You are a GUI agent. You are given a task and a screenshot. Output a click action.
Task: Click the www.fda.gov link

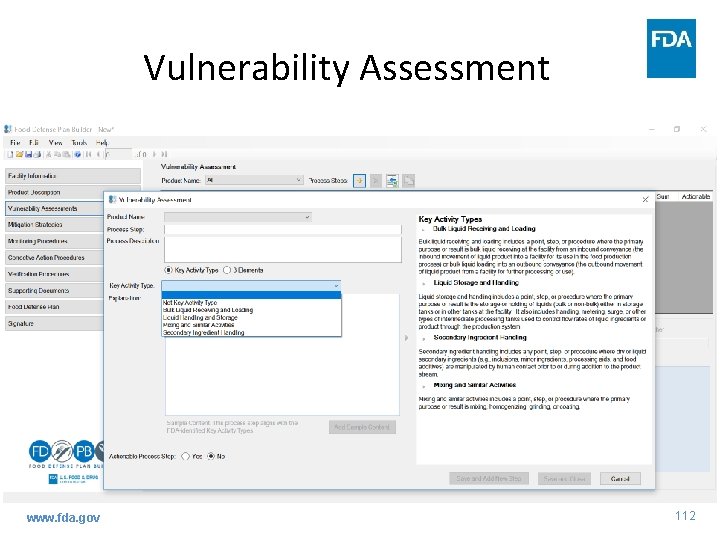[x=63, y=518]
